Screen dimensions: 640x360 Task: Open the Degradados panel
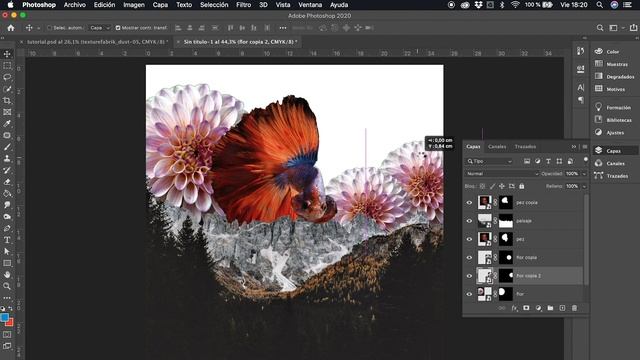point(620,77)
